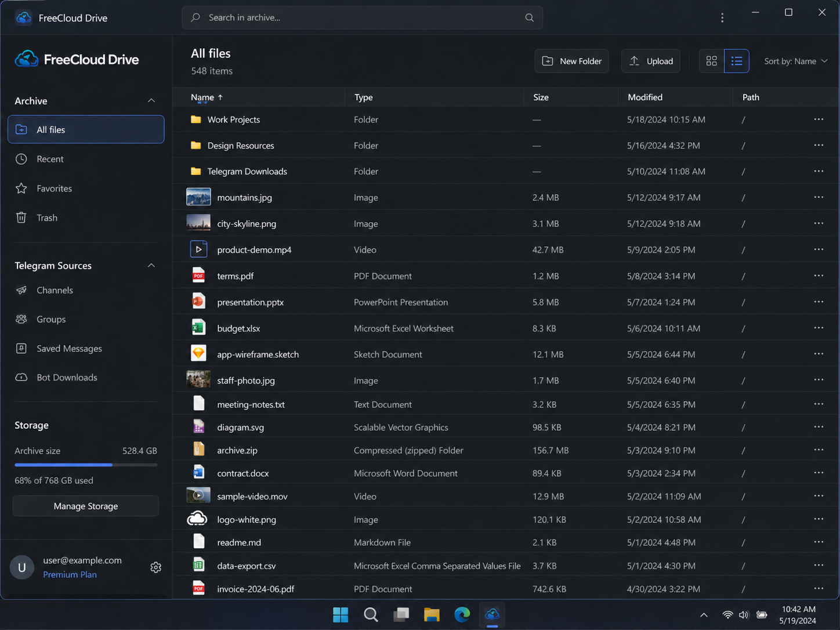Click the Path column header
Screen dimensions: 840x630
point(751,97)
